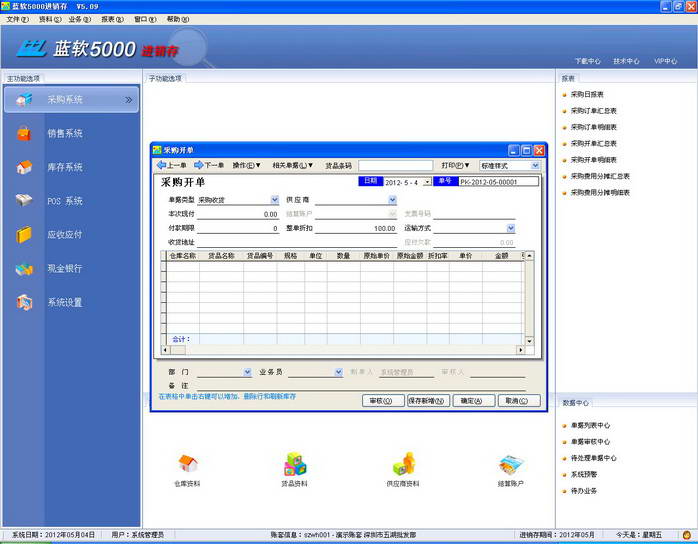
Task: Open the 操作 dropdown menu in dialog
Action: click(247, 165)
